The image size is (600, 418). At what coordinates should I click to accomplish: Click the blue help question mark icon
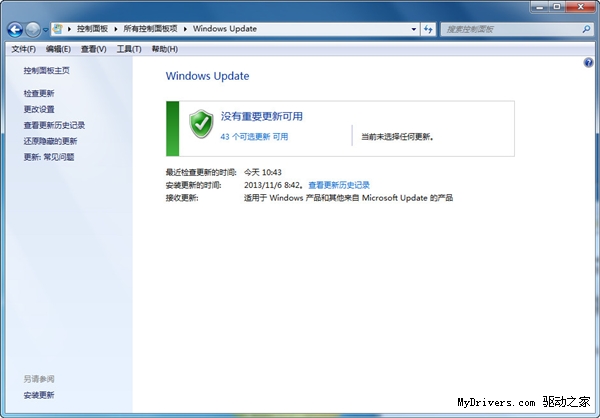(589, 62)
